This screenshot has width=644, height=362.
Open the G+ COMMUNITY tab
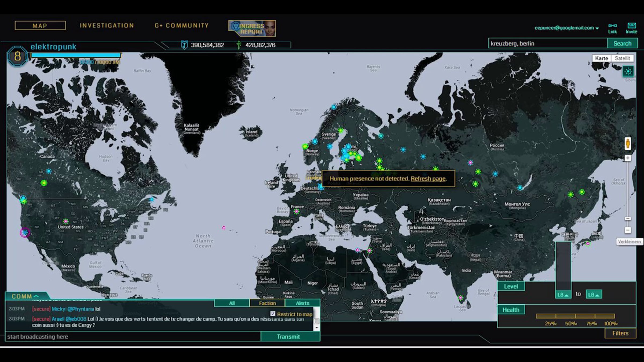tap(182, 25)
